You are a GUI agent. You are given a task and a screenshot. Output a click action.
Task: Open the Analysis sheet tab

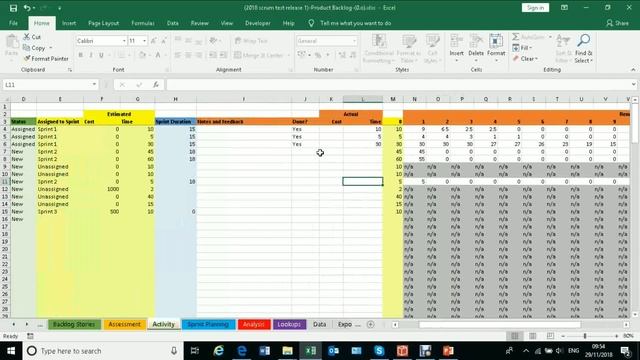[x=254, y=324]
